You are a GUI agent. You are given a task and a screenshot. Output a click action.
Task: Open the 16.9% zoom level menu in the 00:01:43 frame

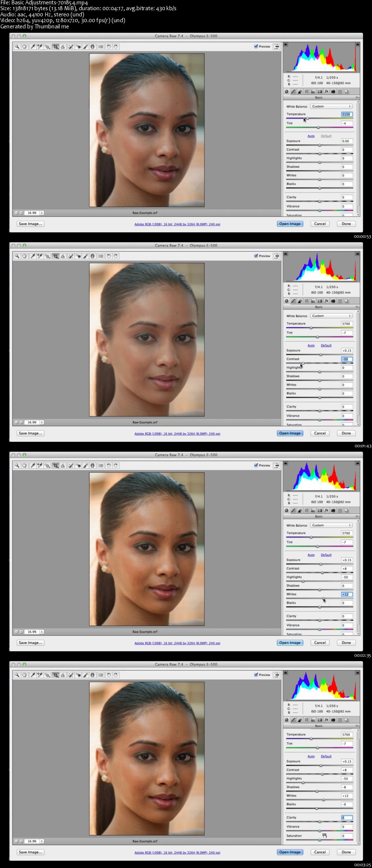pyautogui.click(x=42, y=422)
